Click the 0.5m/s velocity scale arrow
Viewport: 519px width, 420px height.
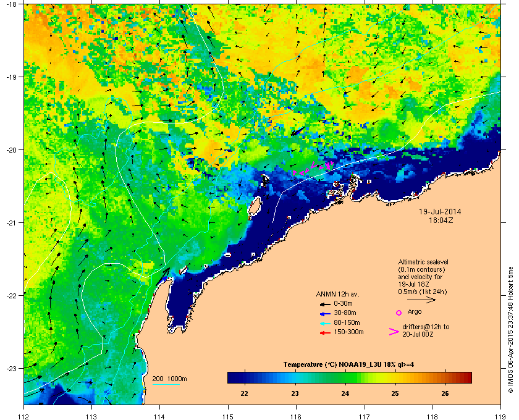[421, 300]
